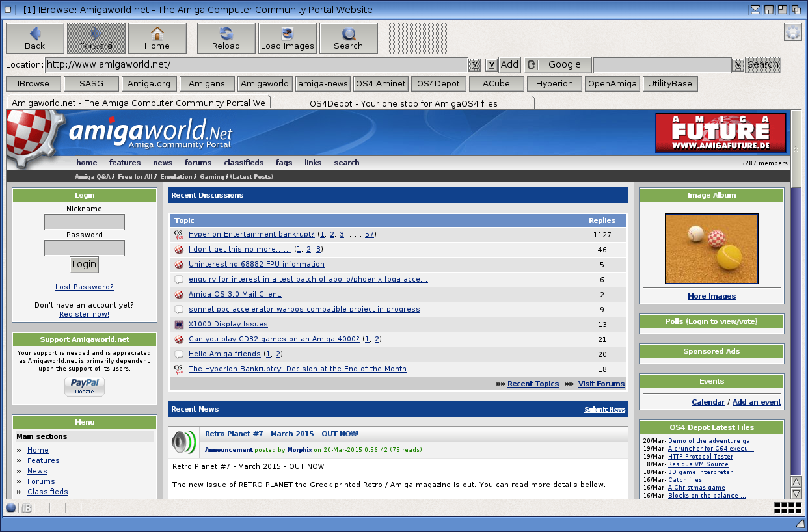
Task: Open the Lost Password link
Action: tap(85, 287)
